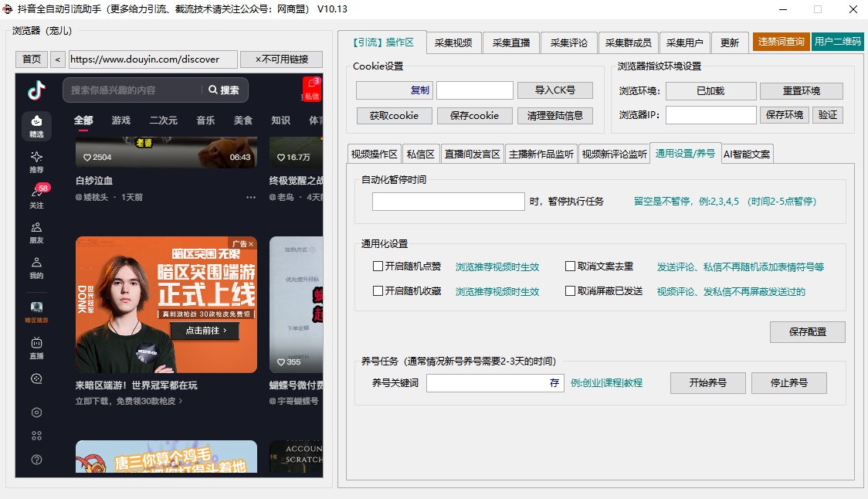The image size is (868, 499).
Task: Click the 清理登陆信息 button
Action: 555,116
